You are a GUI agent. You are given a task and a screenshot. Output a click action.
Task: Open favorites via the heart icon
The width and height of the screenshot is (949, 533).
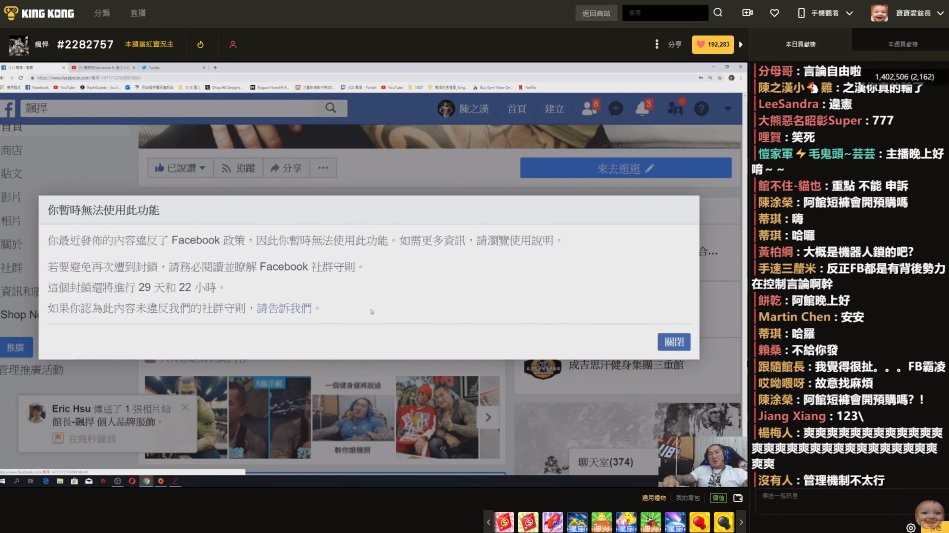click(774, 13)
